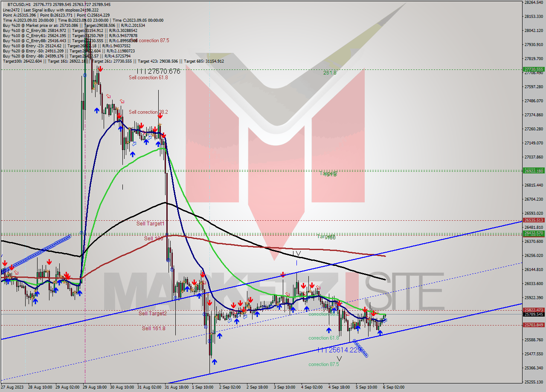Click the green '261.8' target label
546x392 pixels.
(330, 73)
